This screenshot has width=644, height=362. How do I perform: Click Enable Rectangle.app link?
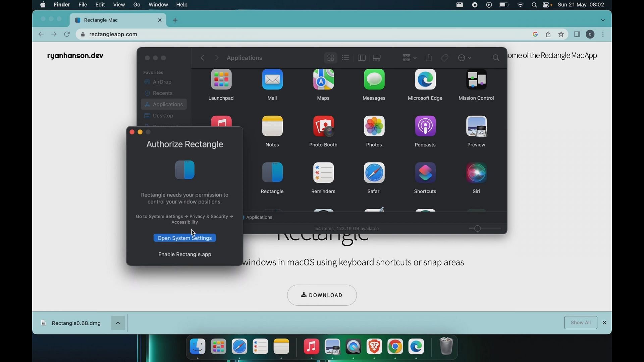pyautogui.click(x=185, y=254)
